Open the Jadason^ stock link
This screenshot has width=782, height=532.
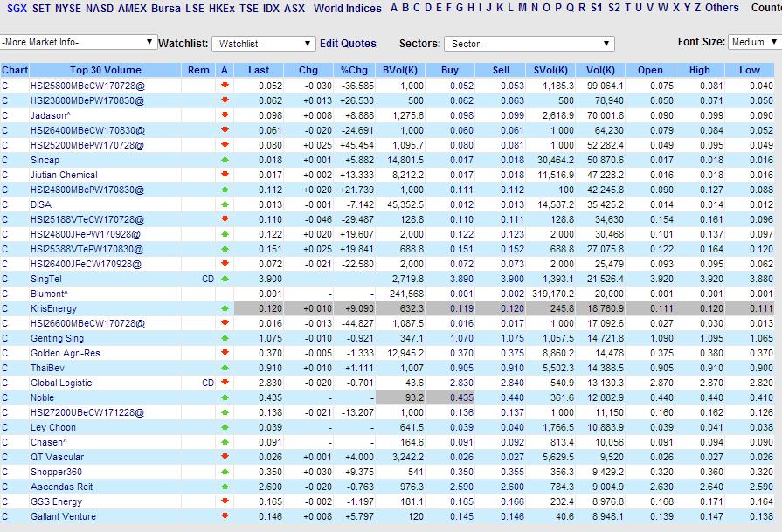click(51, 115)
